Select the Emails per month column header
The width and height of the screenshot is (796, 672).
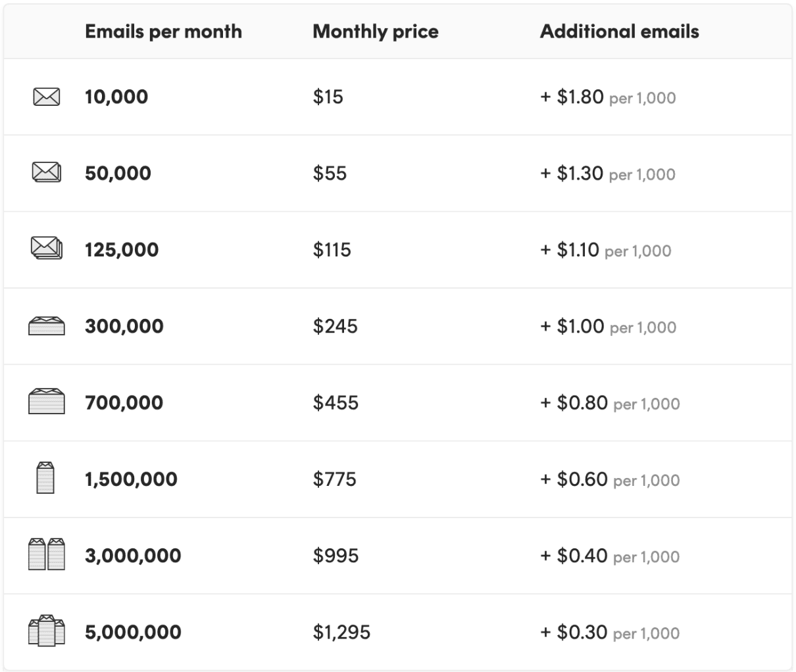pyautogui.click(x=163, y=32)
